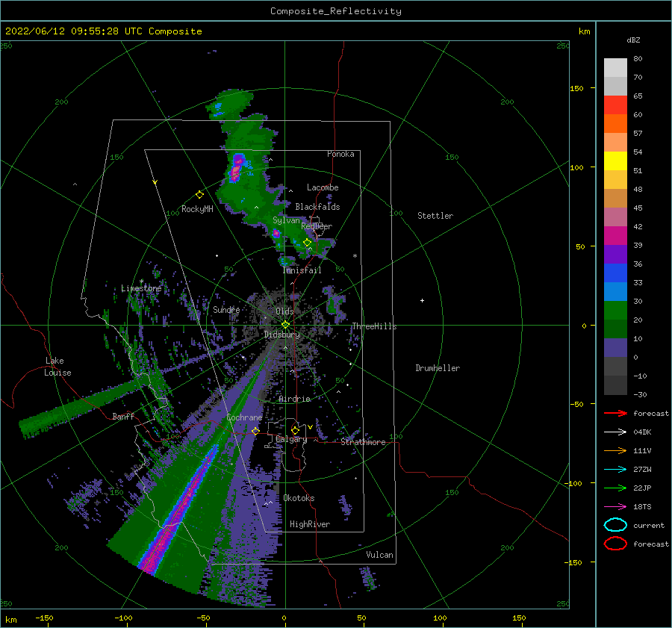The width and height of the screenshot is (672, 628).
Task: Click the bright green 30 dBZ swatch
Action: 615,311
